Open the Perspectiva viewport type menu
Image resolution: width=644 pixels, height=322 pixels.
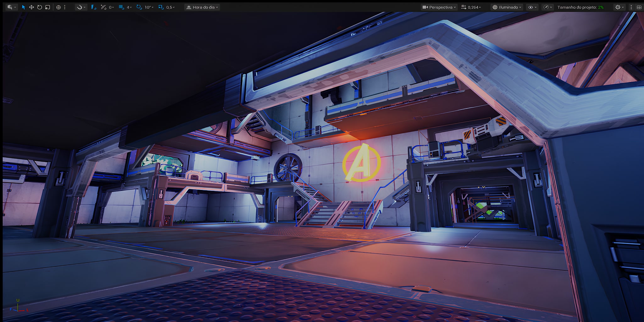(x=439, y=7)
